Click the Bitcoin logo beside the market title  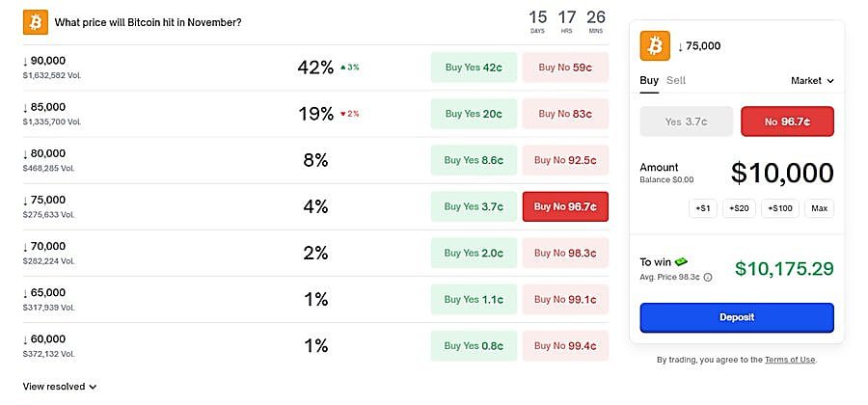tap(36, 21)
